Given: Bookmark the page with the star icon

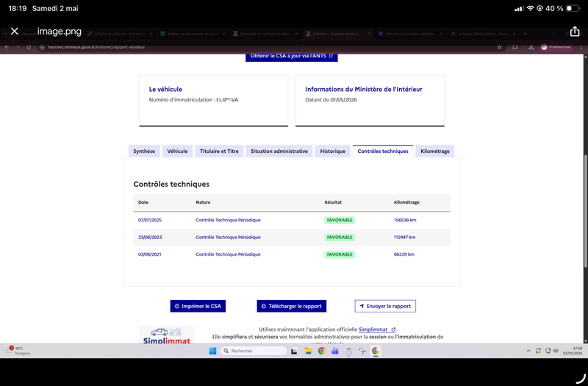Looking at the screenshot, I should [499, 47].
